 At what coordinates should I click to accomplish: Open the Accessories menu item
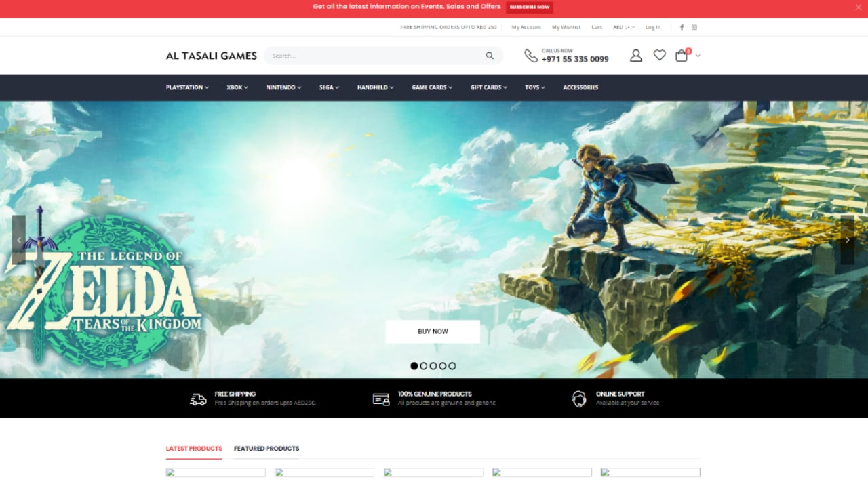click(580, 87)
